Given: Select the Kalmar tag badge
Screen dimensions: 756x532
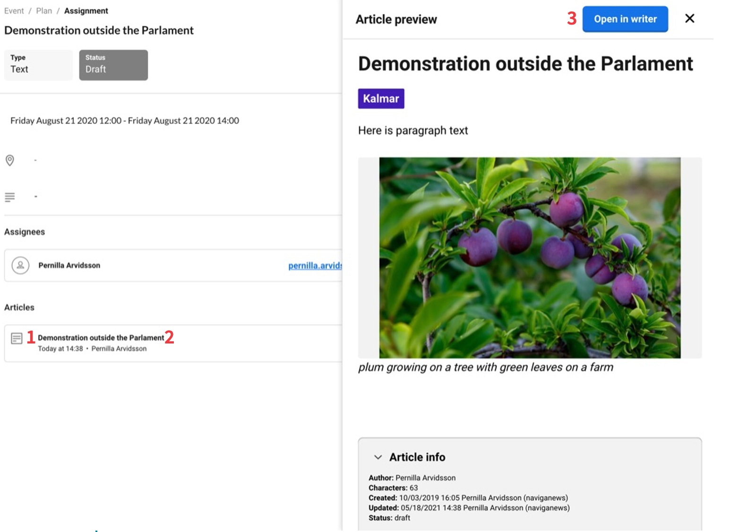Looking at the screenshot, I should point(381,99).
